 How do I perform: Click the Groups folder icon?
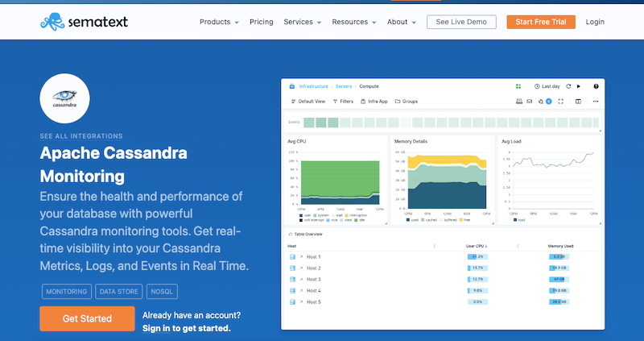(x=398, y=102)
